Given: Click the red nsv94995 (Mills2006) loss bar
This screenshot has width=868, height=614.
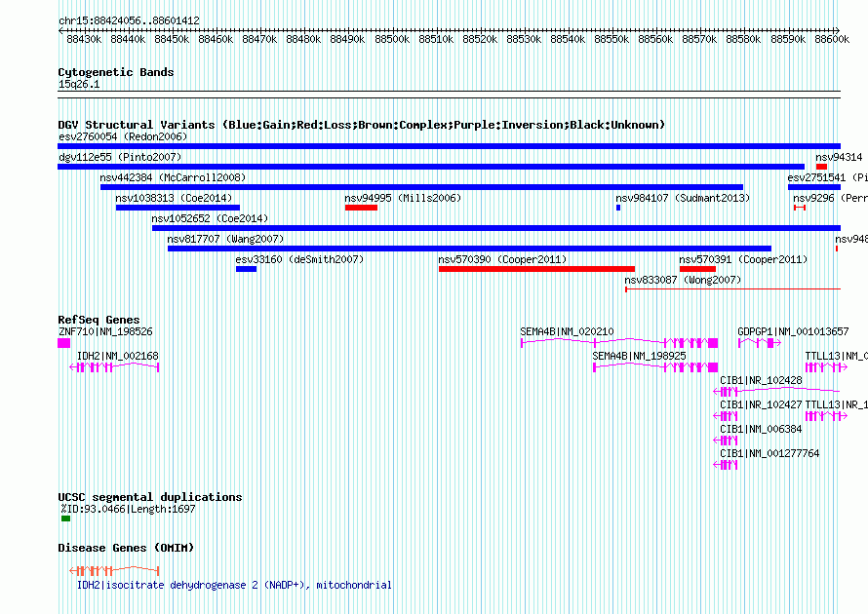Looking at the screenshot, I should tap(361, 208).
